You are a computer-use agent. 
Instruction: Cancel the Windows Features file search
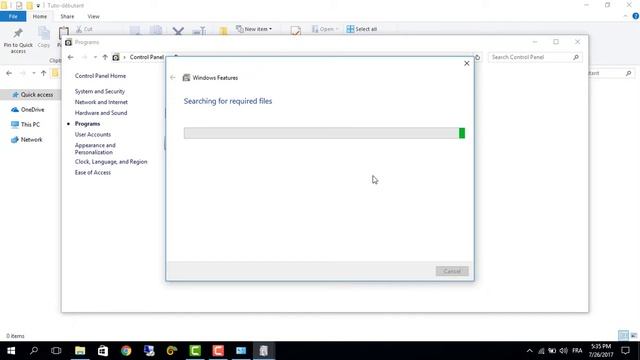[x=452, y=271]
